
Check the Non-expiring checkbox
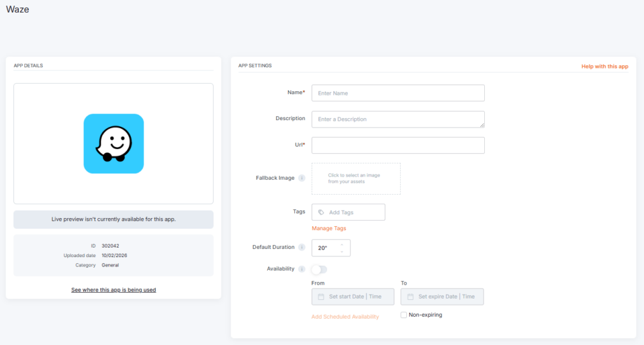[x=404, y=315]
